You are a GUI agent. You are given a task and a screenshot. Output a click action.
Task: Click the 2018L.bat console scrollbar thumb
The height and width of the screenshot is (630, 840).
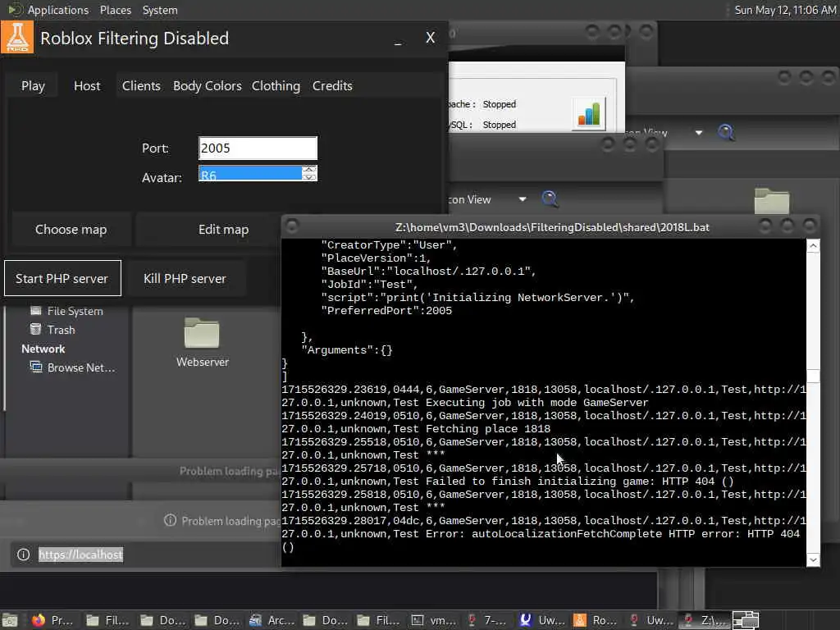pyautogui.click(x=813, y=376)
